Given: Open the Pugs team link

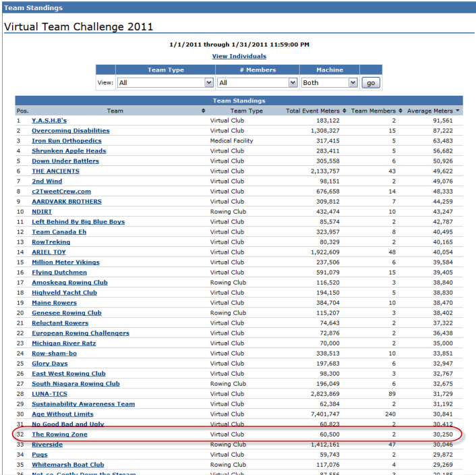Looking at the screenshot, I should coord(40,455).
